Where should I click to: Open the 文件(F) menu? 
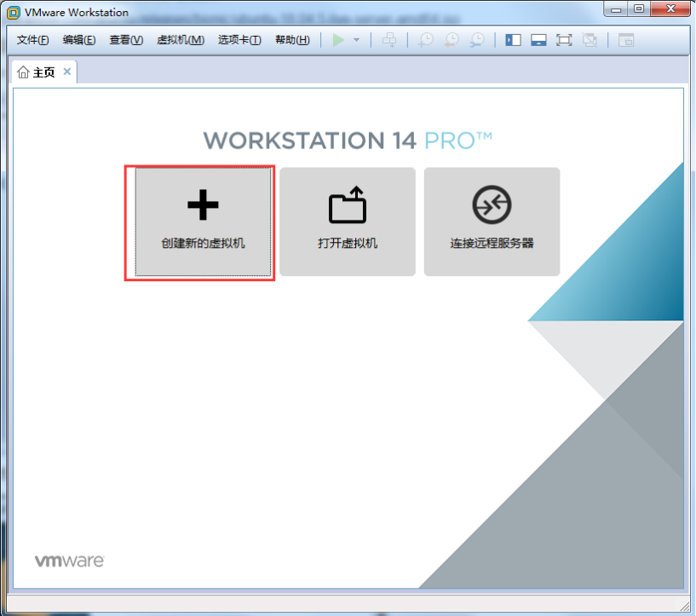coord(33,40)
